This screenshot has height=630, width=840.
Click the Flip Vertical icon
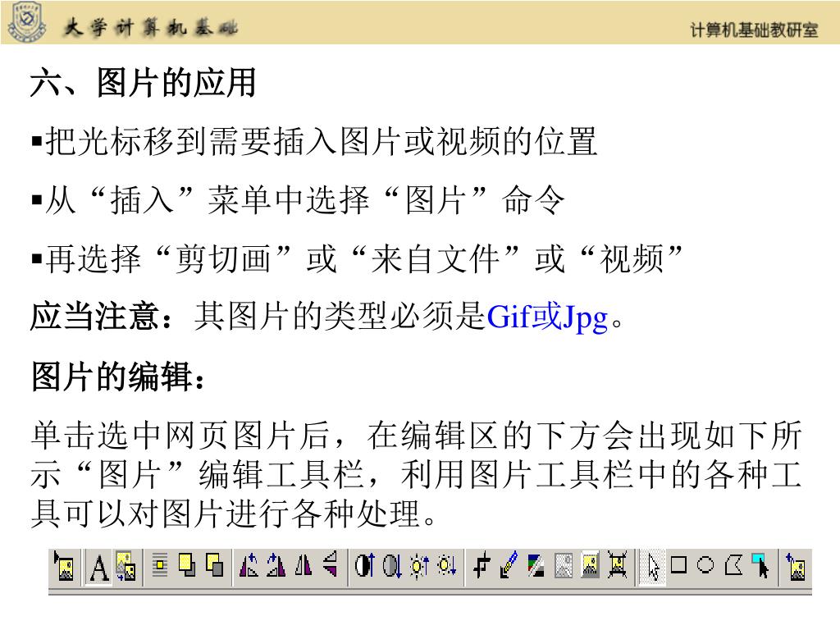(331, 564)
